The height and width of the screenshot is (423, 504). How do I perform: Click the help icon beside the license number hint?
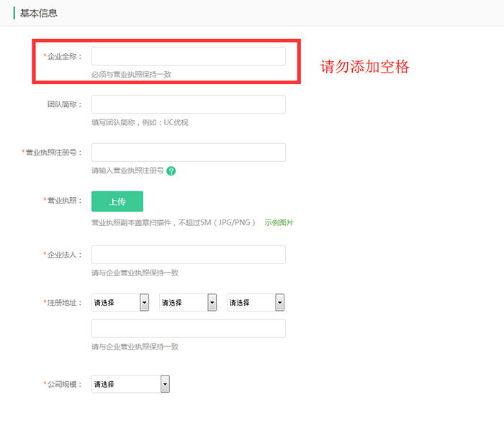coord(171,171)
